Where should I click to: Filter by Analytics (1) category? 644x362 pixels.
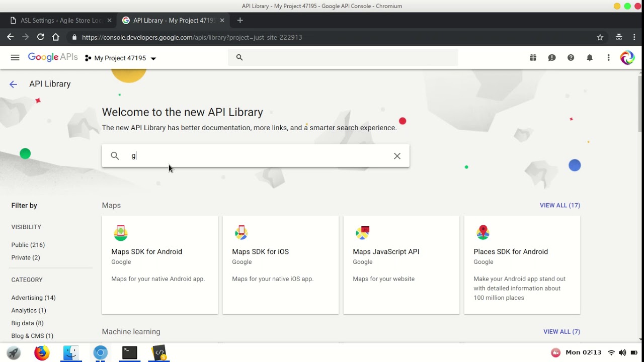pyautogui.click(x=29, y=310)
